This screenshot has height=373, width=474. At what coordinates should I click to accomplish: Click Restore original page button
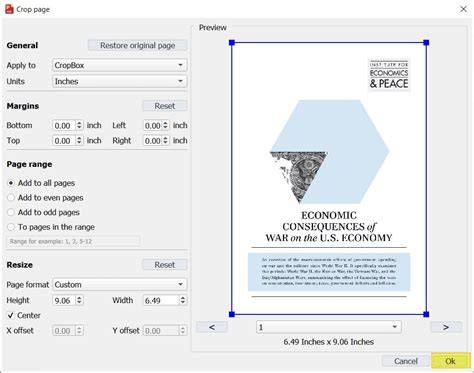pos(138,46)
